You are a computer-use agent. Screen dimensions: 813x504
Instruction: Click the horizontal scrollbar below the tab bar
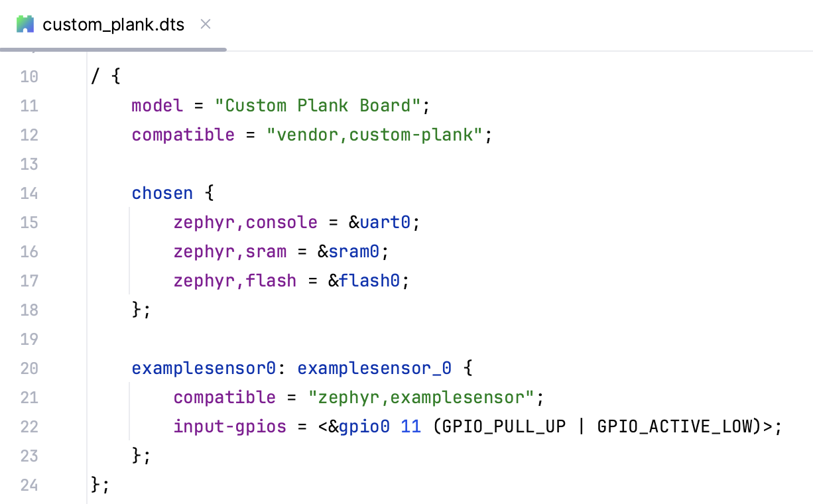(113, 49)
